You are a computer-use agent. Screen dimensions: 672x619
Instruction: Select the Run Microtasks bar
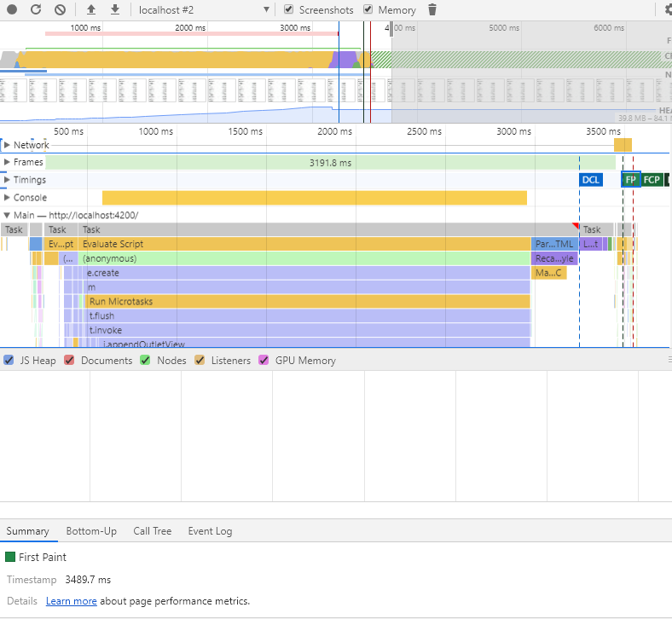[308, 302]
